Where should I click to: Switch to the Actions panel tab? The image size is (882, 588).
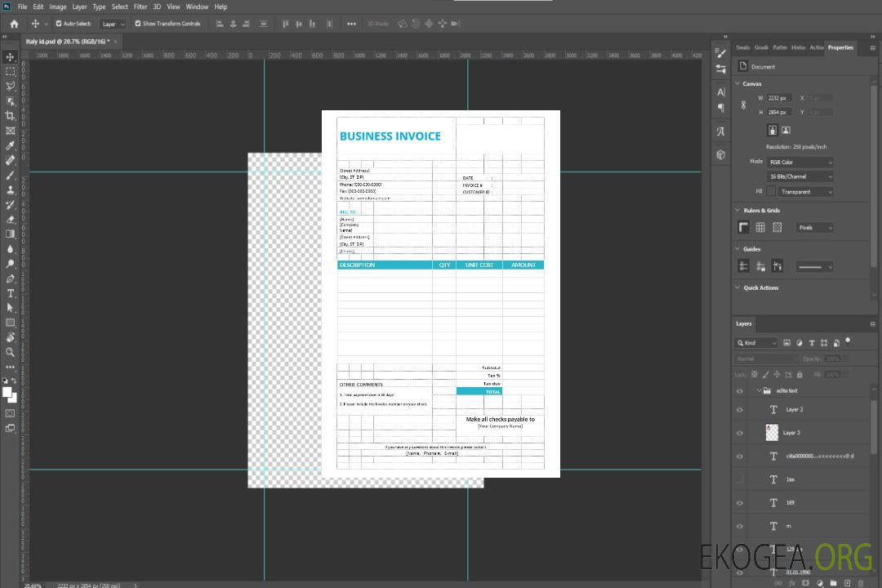click(817, 48)
